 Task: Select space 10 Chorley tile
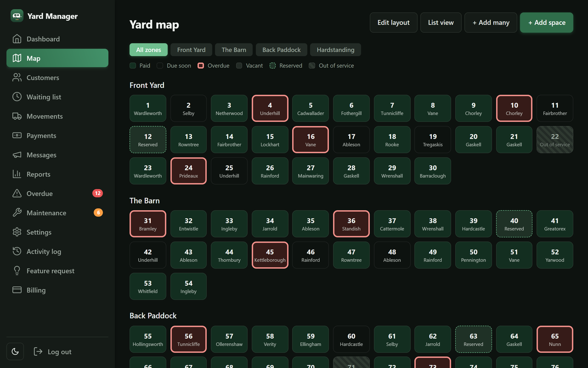click(x=514, y=109)
